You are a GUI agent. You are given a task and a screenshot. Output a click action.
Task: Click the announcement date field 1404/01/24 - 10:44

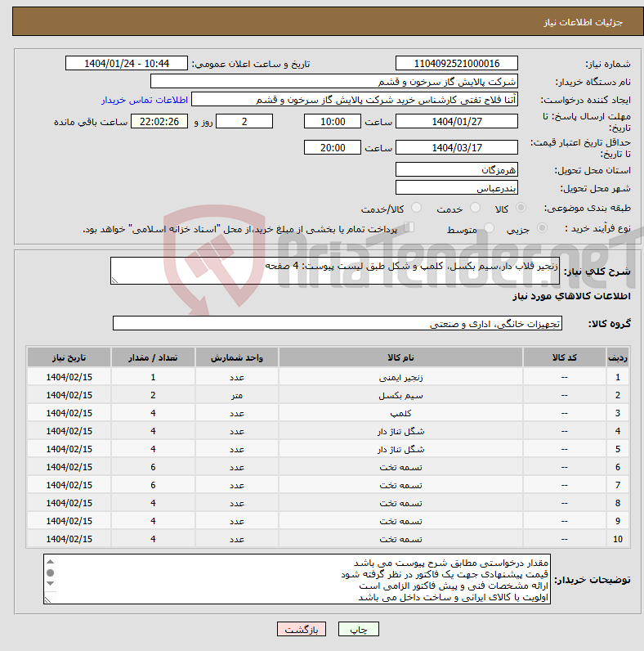click(127, 64)
